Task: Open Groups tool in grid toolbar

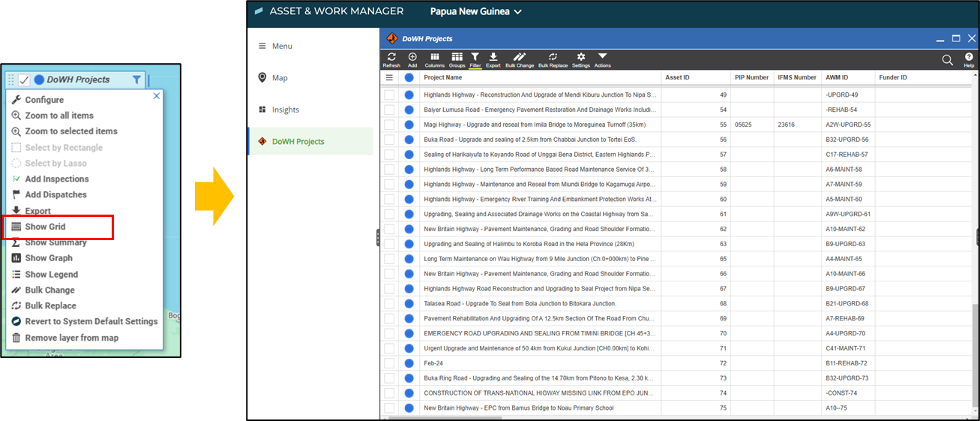Action: click(457, 59)
